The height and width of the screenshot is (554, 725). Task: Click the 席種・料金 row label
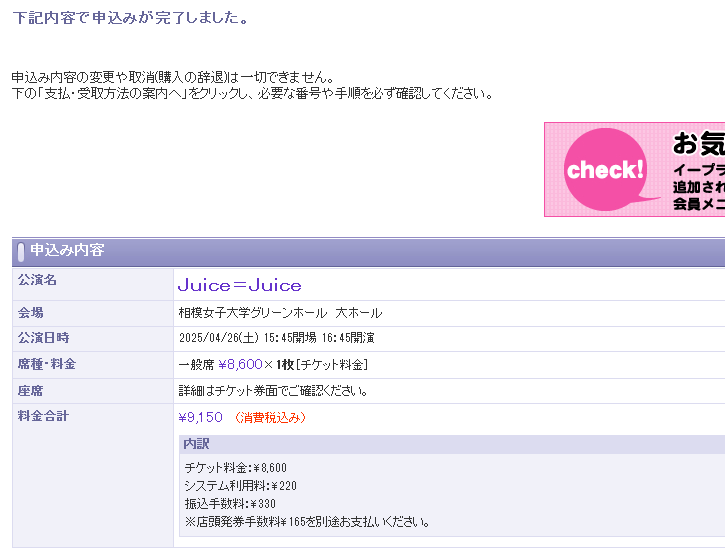[x=47, y=364]
